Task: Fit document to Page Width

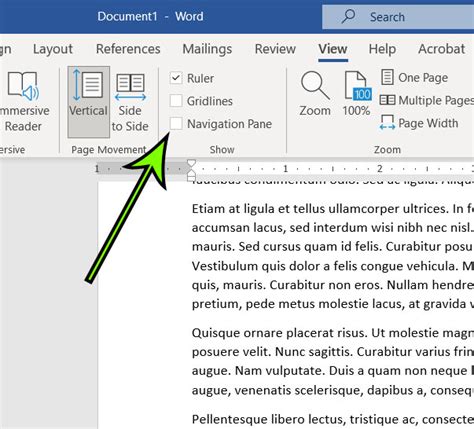Action: pyautogui.click(x=419, y=123)
